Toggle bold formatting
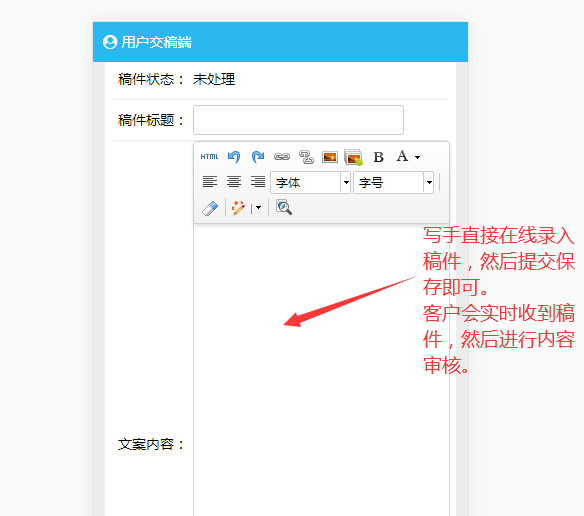584x516 pixels. [378, 157]
